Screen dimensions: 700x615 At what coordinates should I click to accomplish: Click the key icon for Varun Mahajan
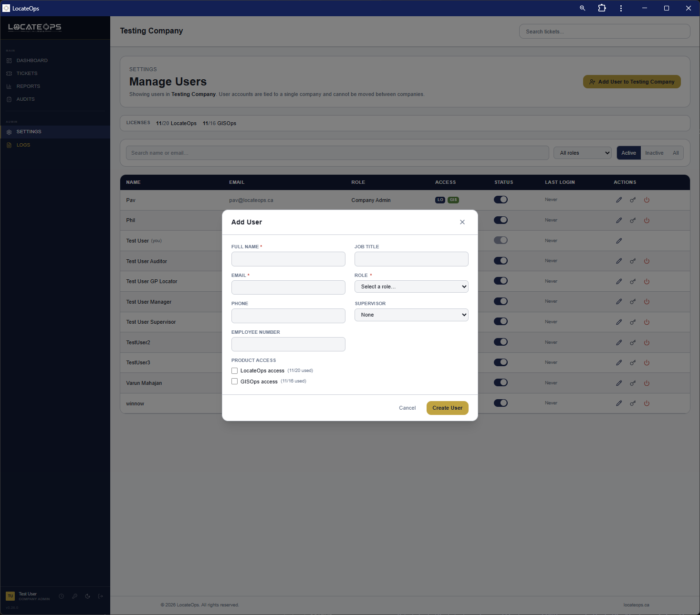633,383
